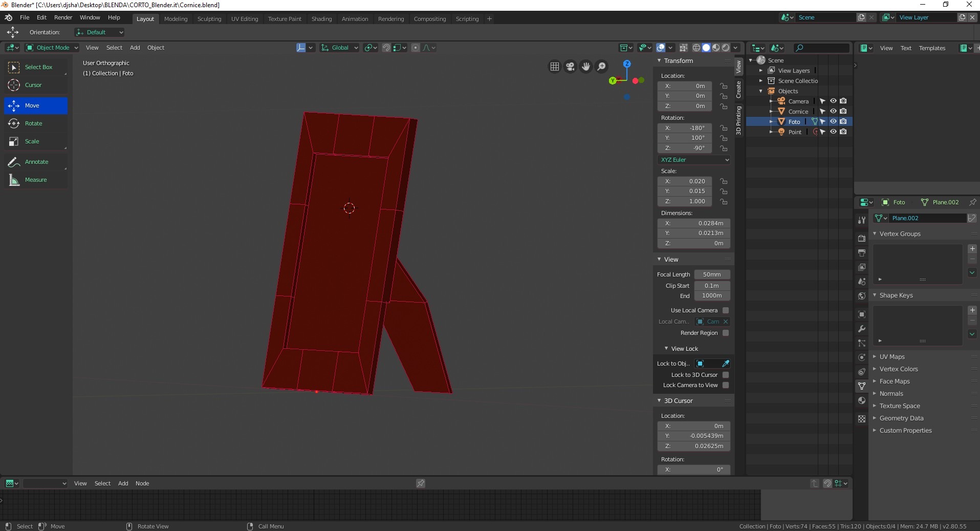The height and width of the screenshot is (531, 980).
Task: Disable Point light render camera icon
Action: coord(843,132)
